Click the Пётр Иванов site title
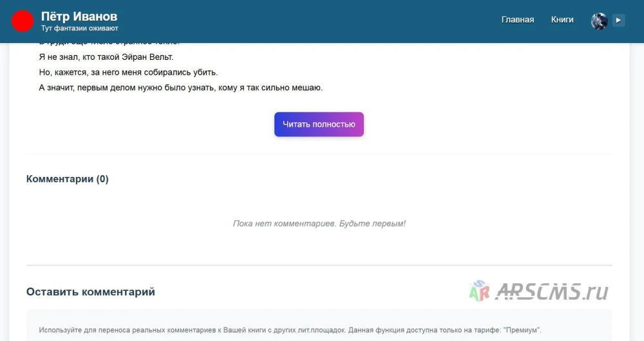This screenshot has height=341, width=644. tap(79, 17)
